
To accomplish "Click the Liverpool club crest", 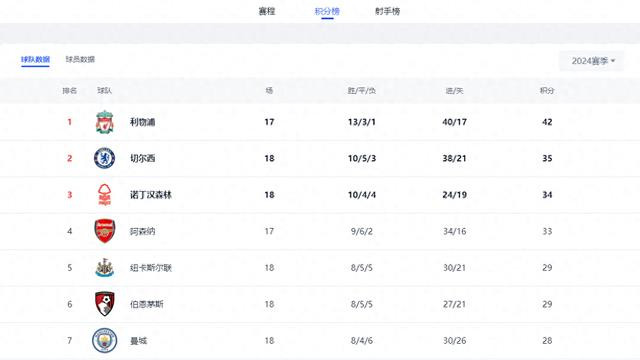I will coord(104,122).
